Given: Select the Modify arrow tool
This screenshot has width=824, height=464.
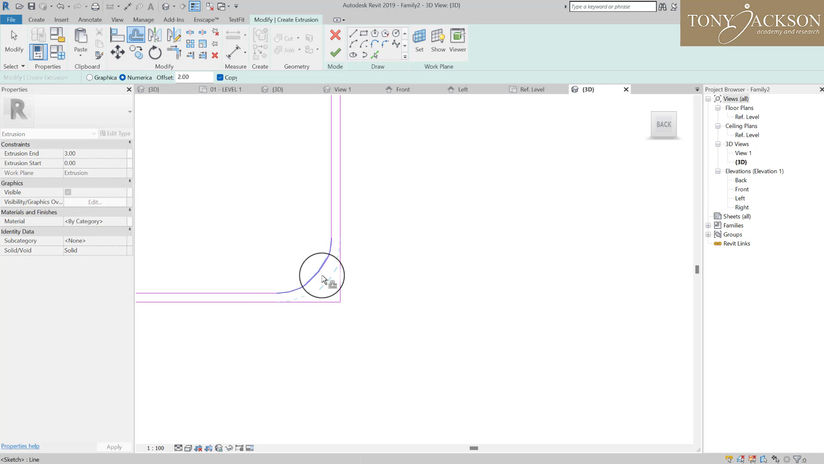Looking at the screenshot, I should pyautogui.click(x=14, y=40).
